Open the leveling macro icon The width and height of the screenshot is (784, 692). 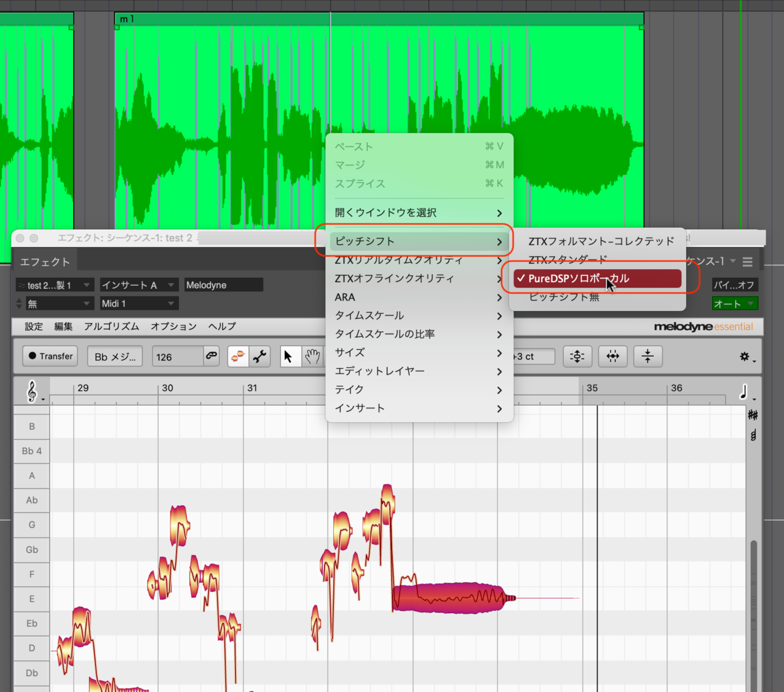coord(647,356)
